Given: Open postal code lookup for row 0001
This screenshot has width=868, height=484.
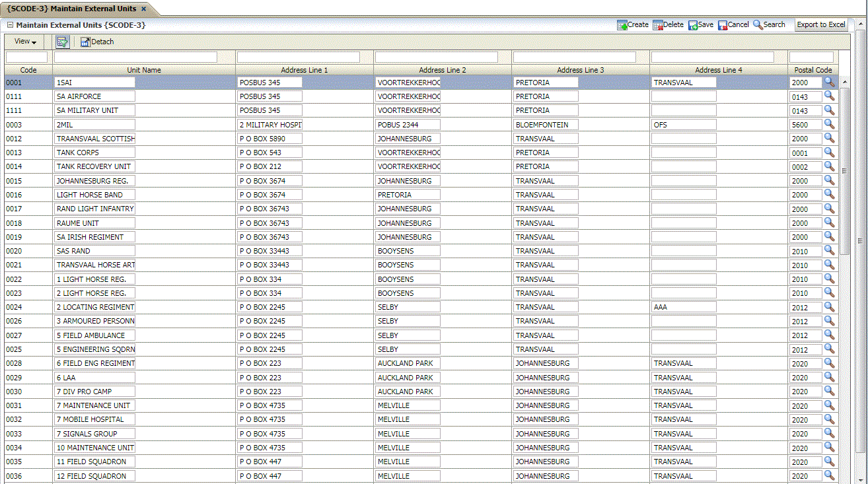Looking at the screenshot, I should pyautogui.click(x=829, y=82).
